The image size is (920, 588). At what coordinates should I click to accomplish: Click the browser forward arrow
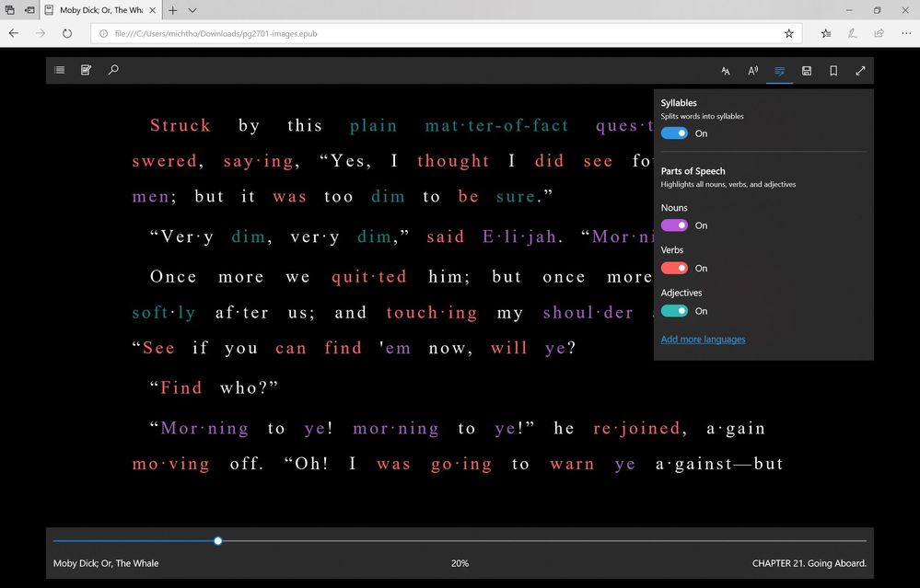40,33
